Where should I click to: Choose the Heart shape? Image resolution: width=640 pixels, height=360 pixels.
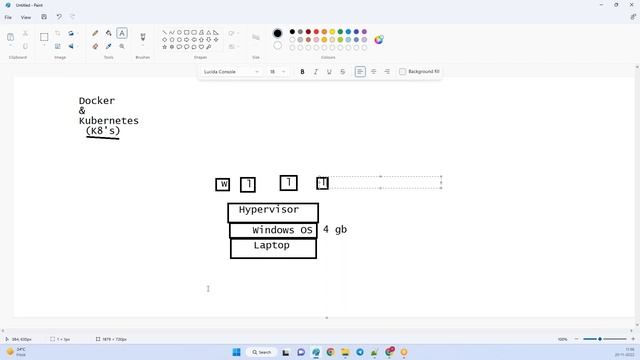(201, 47)
